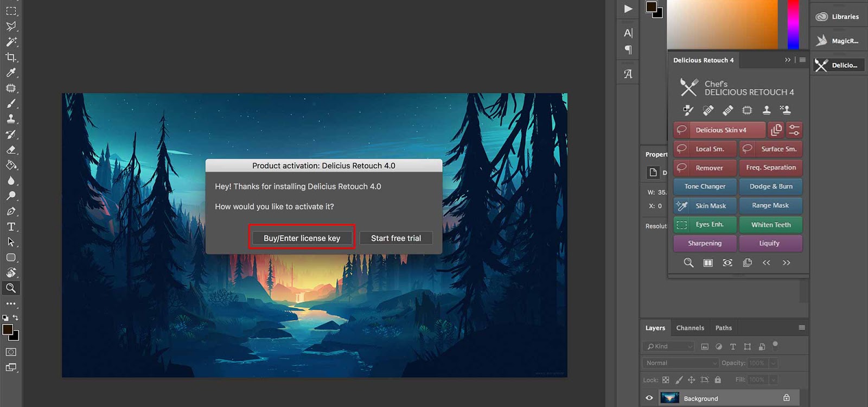Click the Retouch panel previous double-arrow
Viewport: 868px width, 407px height.
click(x=767, y=263)
